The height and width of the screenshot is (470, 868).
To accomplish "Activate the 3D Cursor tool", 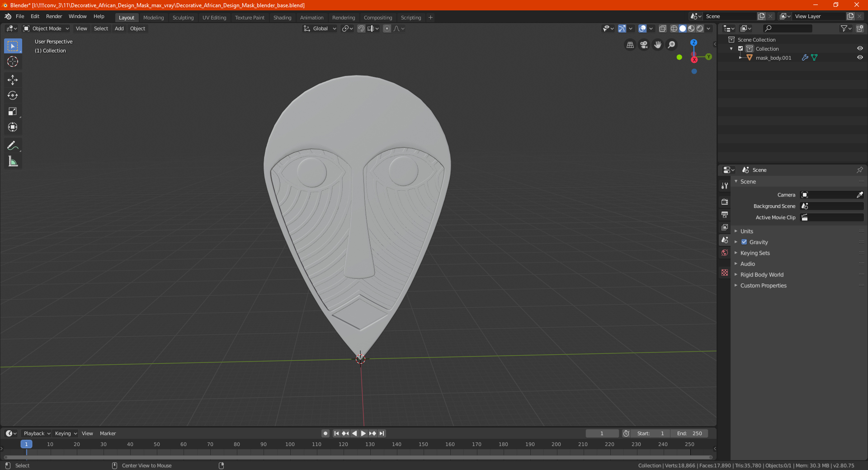I will tap(13, 62).
